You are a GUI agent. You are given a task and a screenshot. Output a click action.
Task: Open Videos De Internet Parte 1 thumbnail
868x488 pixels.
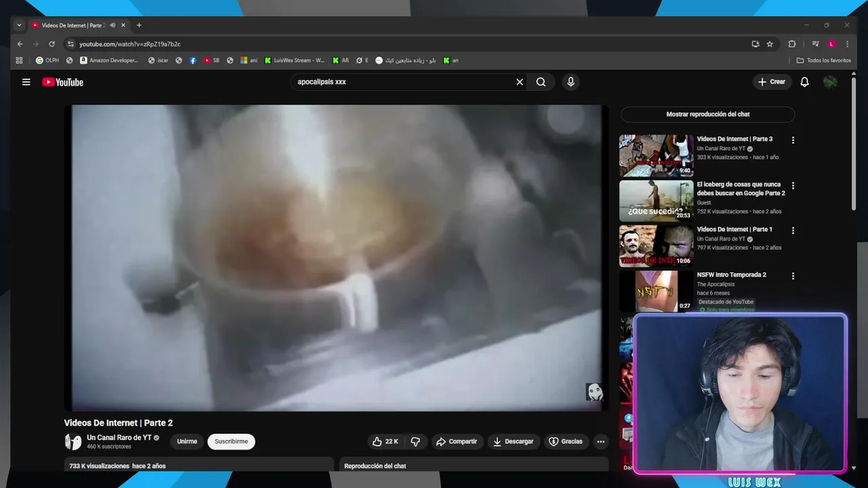pos(656,246)
